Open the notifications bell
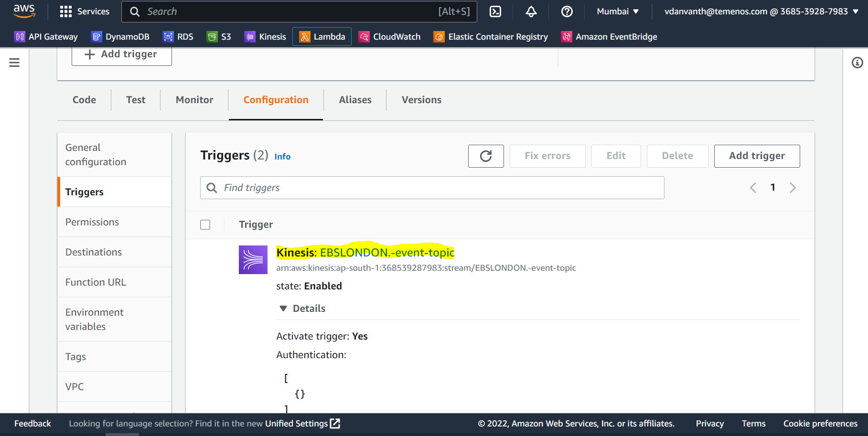The width and height of the screenshot is (868, 436). pyautogui.click(x=531, y=11)
